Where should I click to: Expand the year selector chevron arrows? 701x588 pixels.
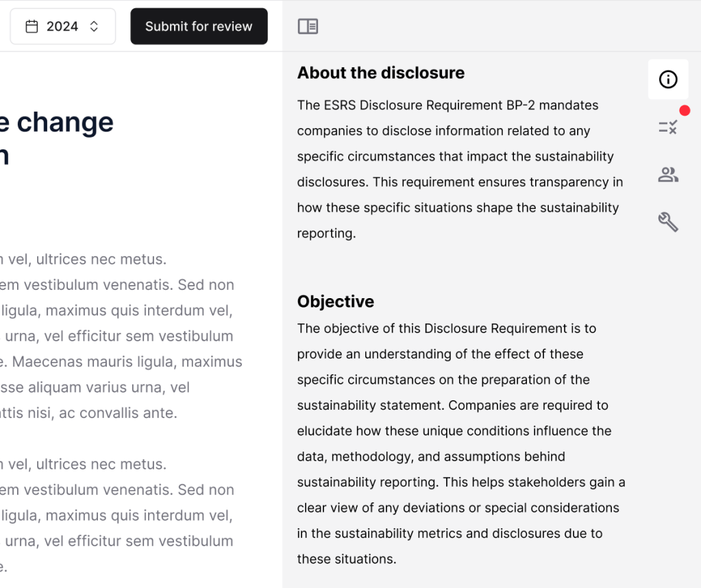tap(94, 27)
